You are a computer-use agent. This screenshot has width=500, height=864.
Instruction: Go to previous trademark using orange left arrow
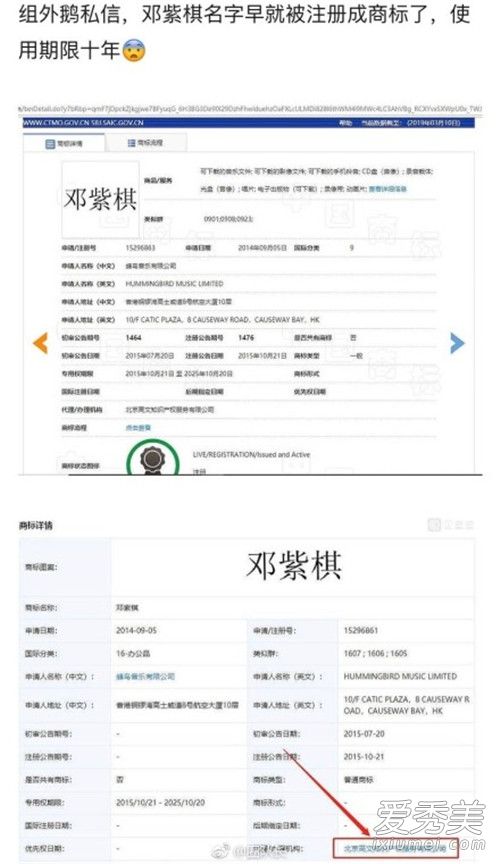coord(41,343)
